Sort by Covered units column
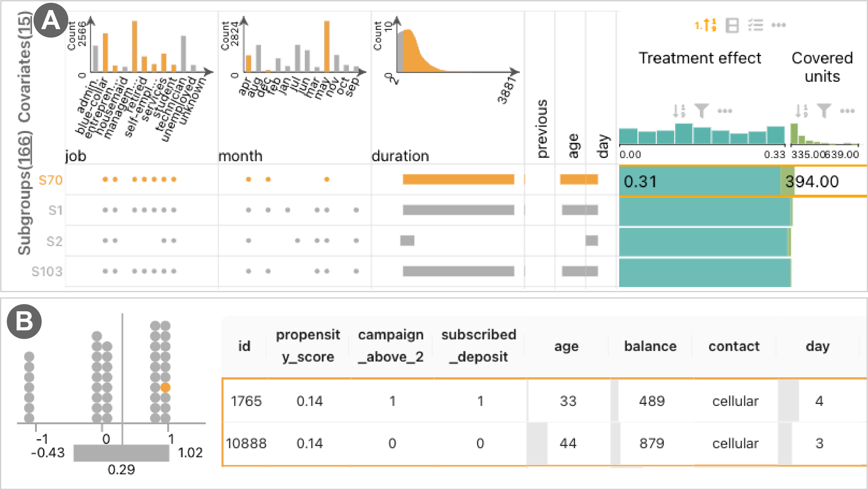868x490 pixels. 802,111
